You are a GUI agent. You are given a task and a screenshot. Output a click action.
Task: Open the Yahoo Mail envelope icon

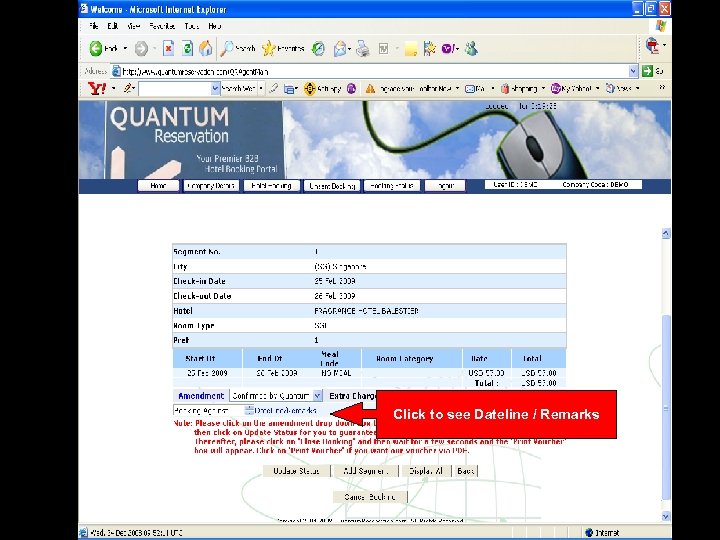(470, 89)
